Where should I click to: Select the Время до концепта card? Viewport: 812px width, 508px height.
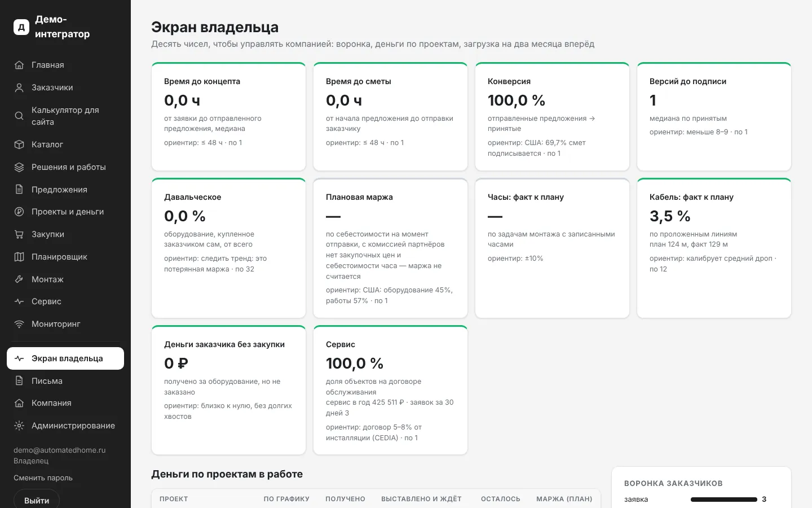pos(228,116)
